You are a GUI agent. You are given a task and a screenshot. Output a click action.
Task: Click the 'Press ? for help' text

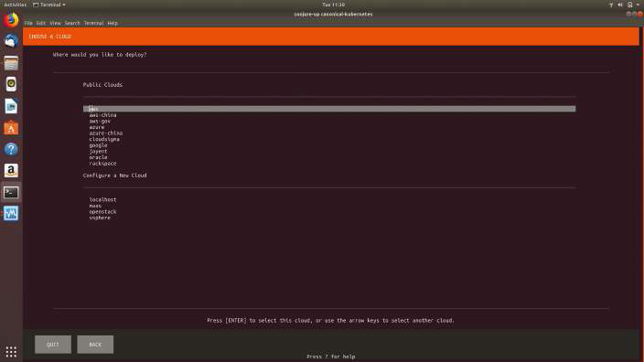(330, 357)
